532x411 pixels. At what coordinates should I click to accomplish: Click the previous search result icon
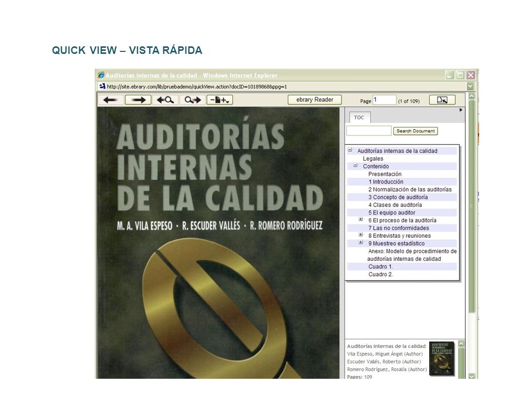coord(165,100)
